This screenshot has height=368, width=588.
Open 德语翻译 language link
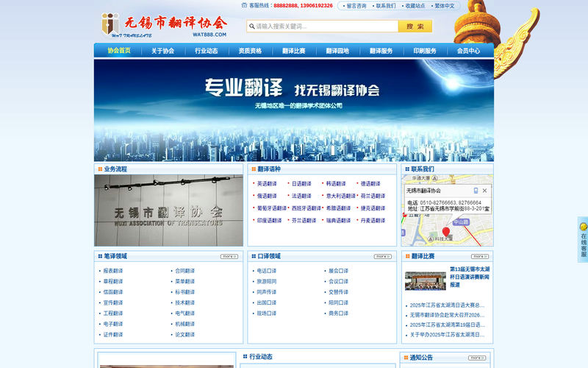(x=370, y=183)
